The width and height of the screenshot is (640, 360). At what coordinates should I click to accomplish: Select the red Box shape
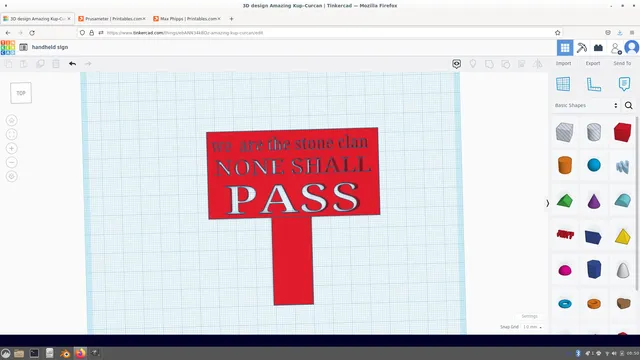(x=622, y=132)
